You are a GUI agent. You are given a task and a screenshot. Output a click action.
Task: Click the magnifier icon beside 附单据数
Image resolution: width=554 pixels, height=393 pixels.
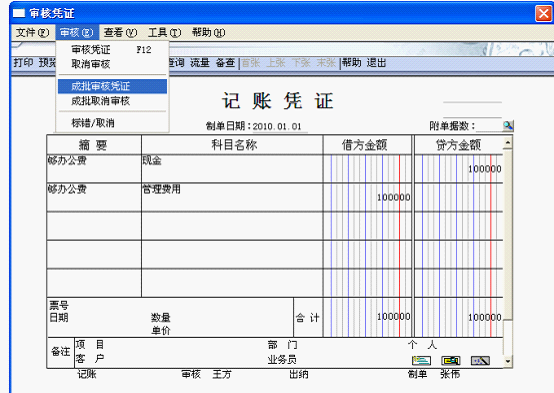pyautogui.click(x=508, y=125)
